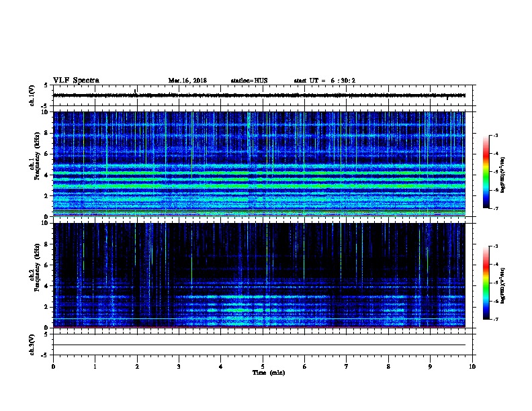Click the "9" tick on time axis
The width and height of the screenshot is (532, 411).
click(430, 367)
